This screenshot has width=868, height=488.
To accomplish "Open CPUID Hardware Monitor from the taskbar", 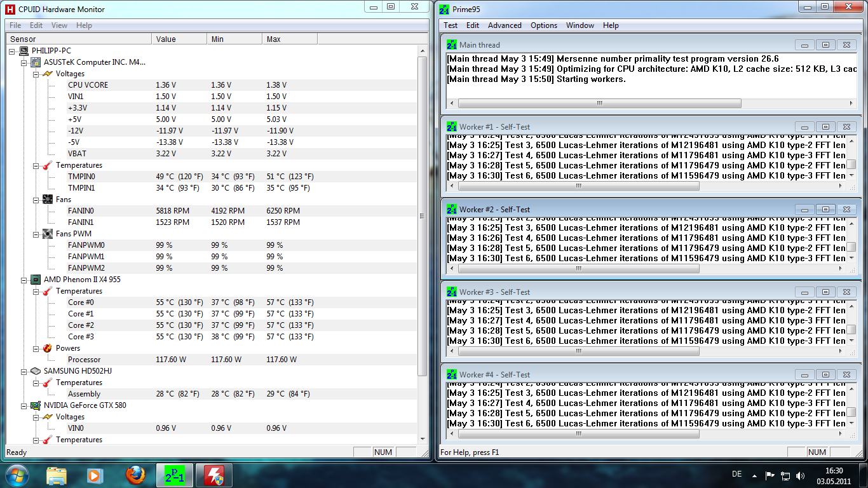I will 214,475.
